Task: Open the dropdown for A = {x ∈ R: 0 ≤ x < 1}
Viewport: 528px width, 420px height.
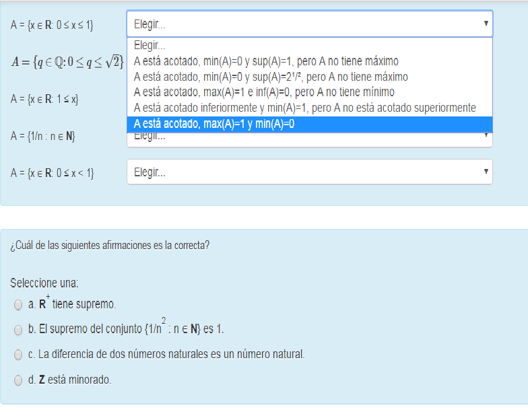Action: point(303,172)
